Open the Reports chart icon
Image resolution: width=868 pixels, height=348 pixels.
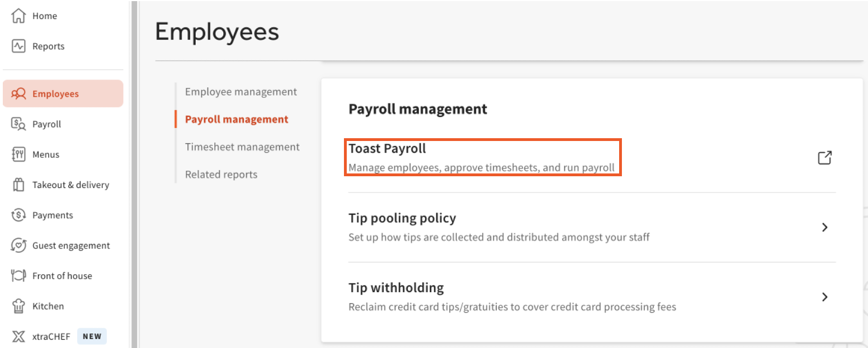pos(18,46)
